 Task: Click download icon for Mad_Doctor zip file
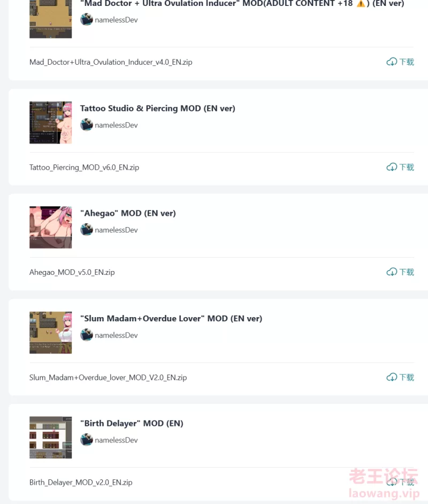click(392, 62)
